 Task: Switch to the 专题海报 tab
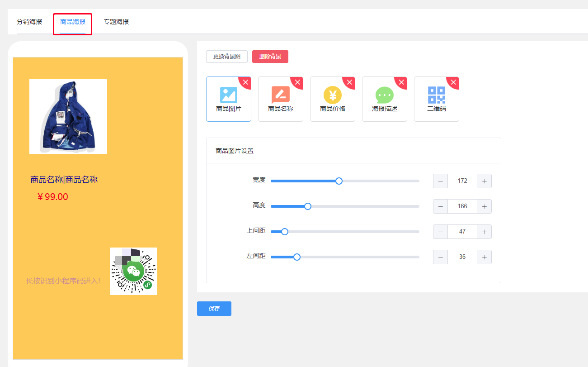116,22
